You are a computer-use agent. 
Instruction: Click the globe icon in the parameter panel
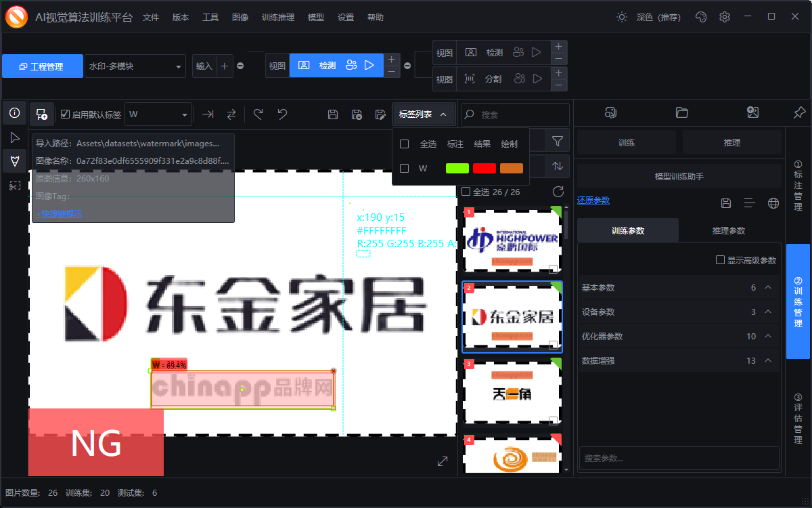[773, 203]
